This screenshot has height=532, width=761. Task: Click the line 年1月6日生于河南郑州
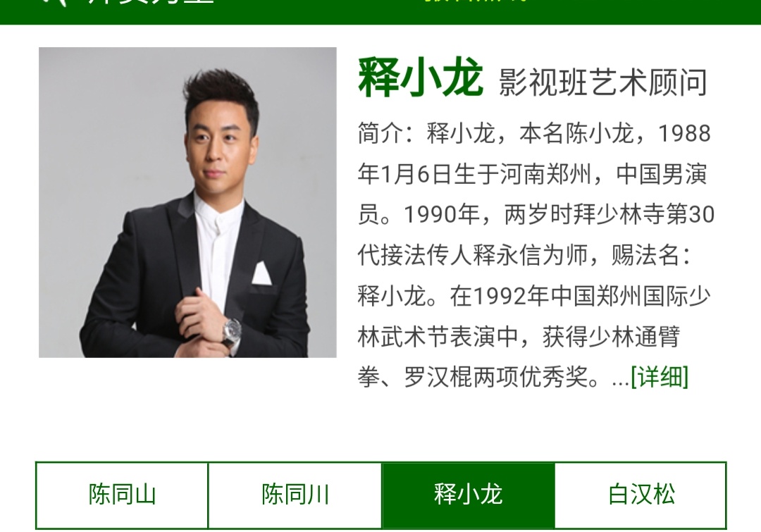tap(474, 174)
